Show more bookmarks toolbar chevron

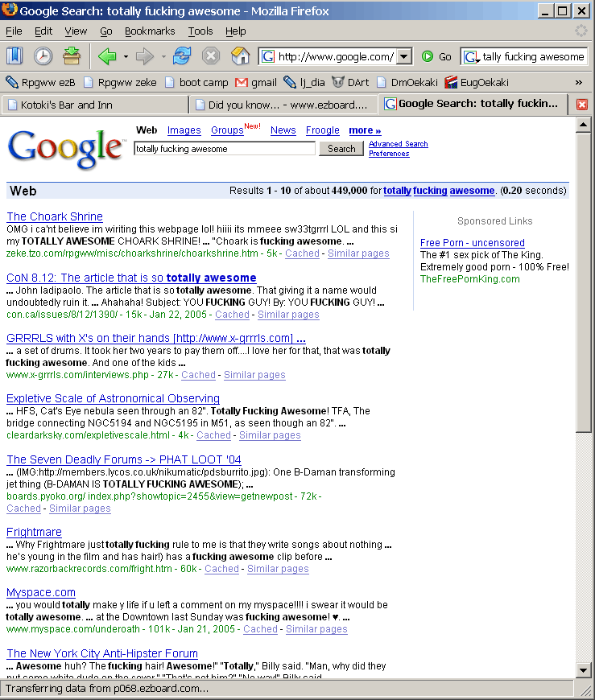578,83
